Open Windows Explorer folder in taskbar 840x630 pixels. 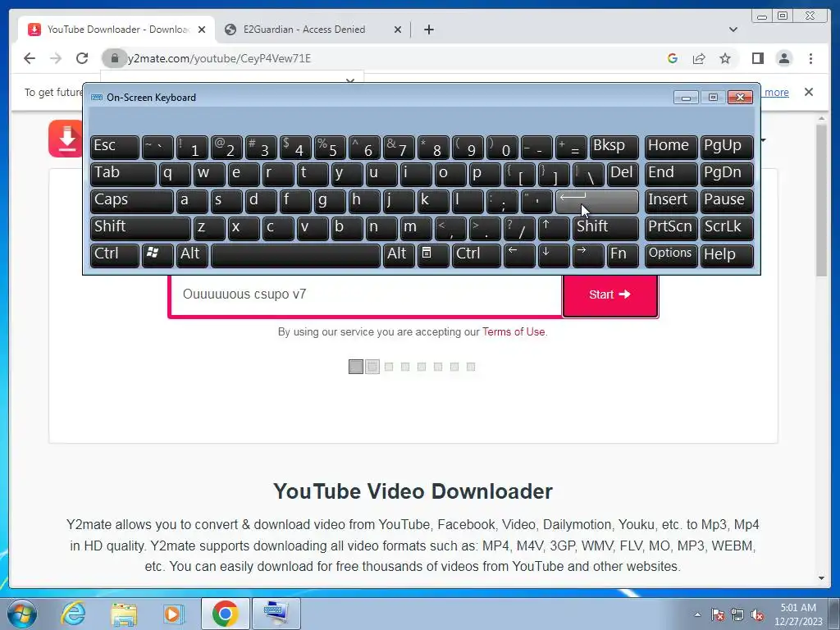coord(124,614)
